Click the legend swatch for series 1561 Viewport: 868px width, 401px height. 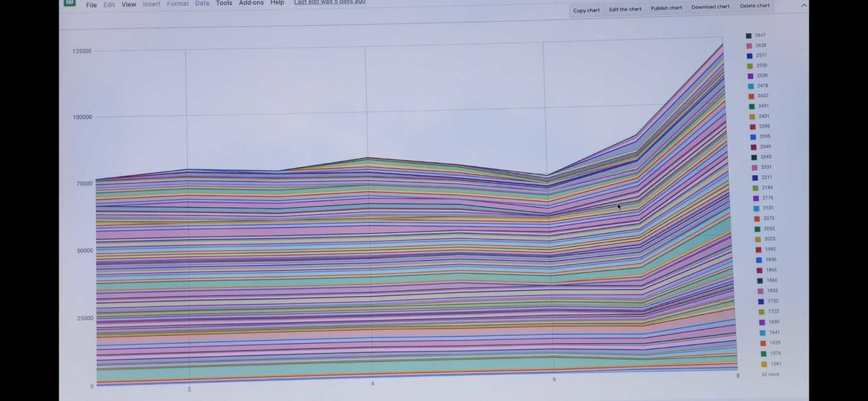click(764, 364)
